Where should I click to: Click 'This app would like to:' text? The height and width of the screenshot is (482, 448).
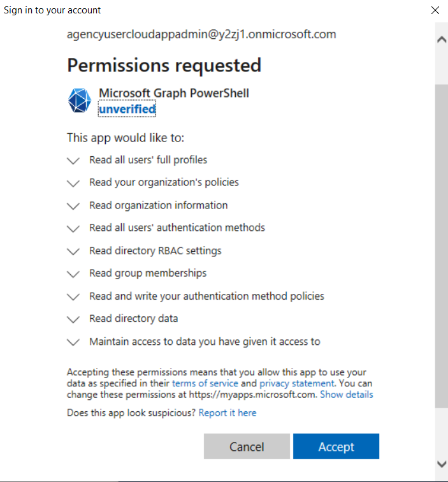tap(126, 138)
